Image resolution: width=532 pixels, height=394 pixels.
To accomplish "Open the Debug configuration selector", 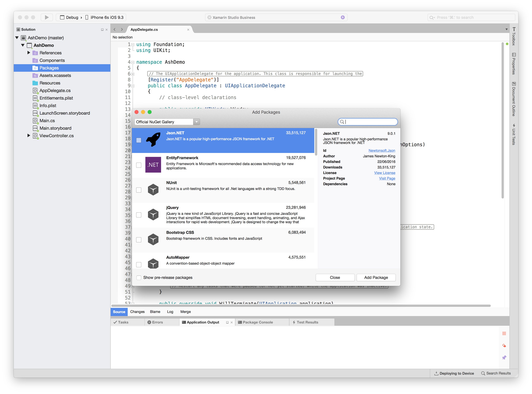I will [69, 17].
